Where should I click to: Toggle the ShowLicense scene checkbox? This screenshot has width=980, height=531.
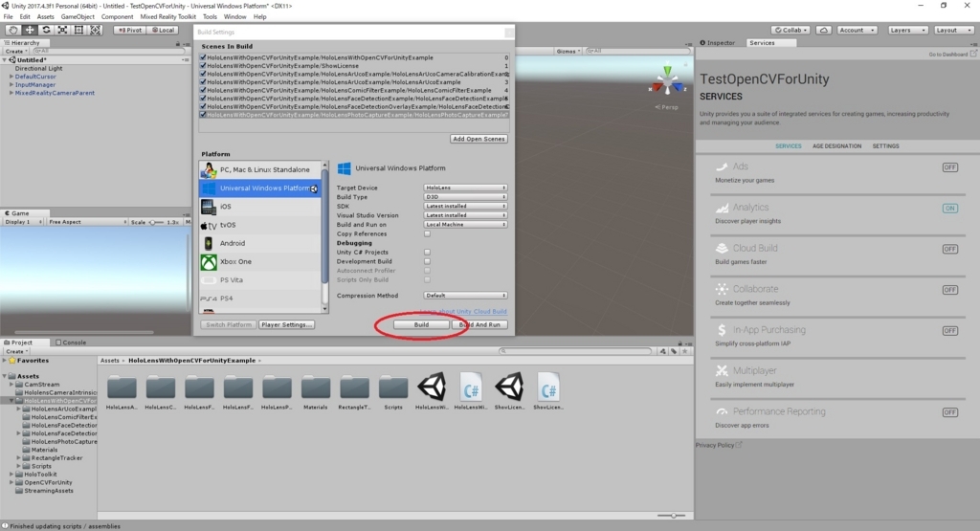point(203,66)
